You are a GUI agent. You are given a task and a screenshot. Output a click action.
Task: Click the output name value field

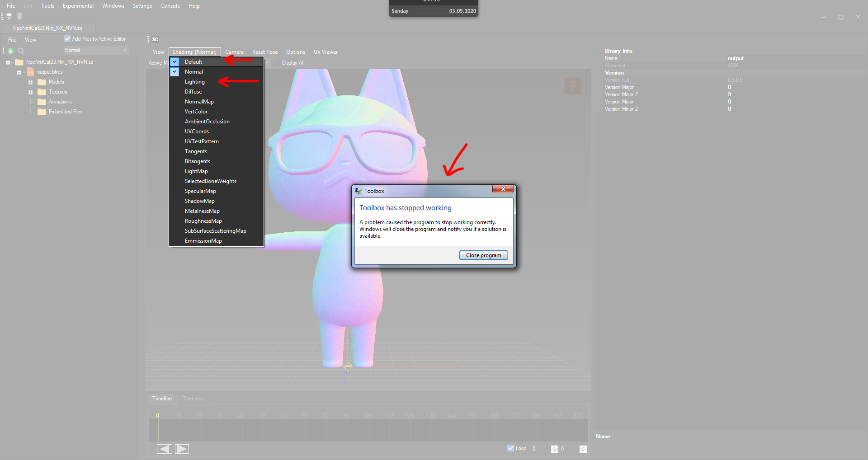pos(796,58)
